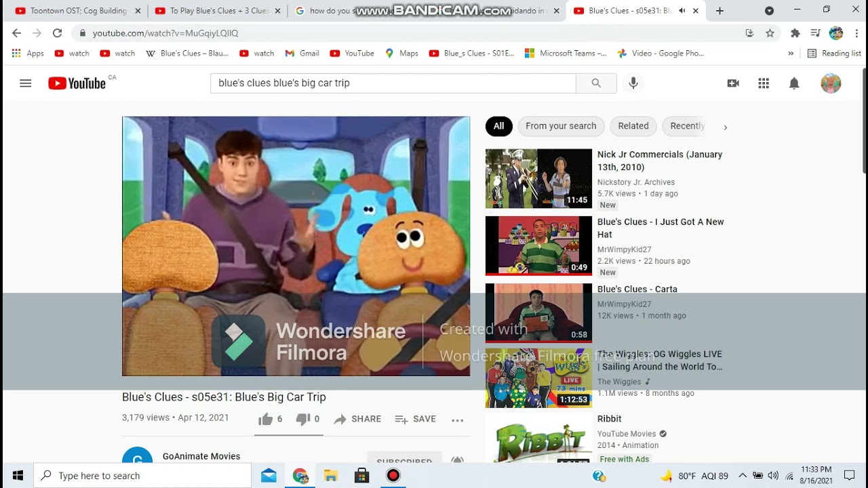The height and width of the screenshot is (488, 868).
Task: Open Gmail bookmark
Action: (x=302, y=54)
